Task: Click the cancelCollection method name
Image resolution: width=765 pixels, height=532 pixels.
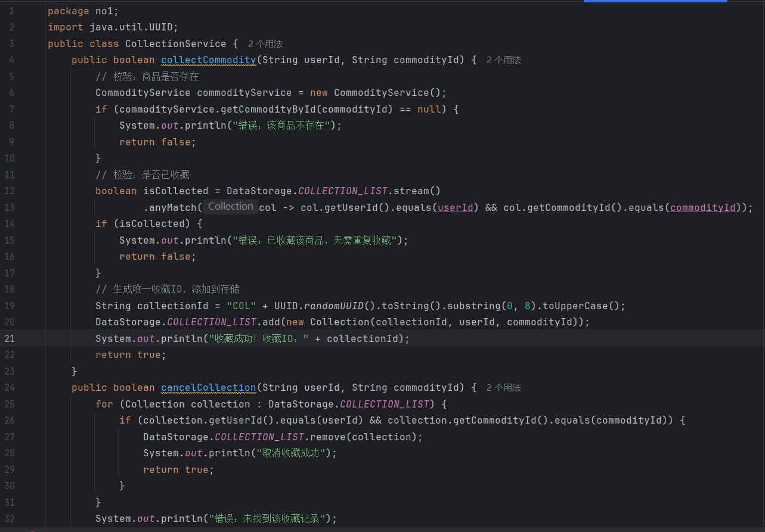Action: 209,388
